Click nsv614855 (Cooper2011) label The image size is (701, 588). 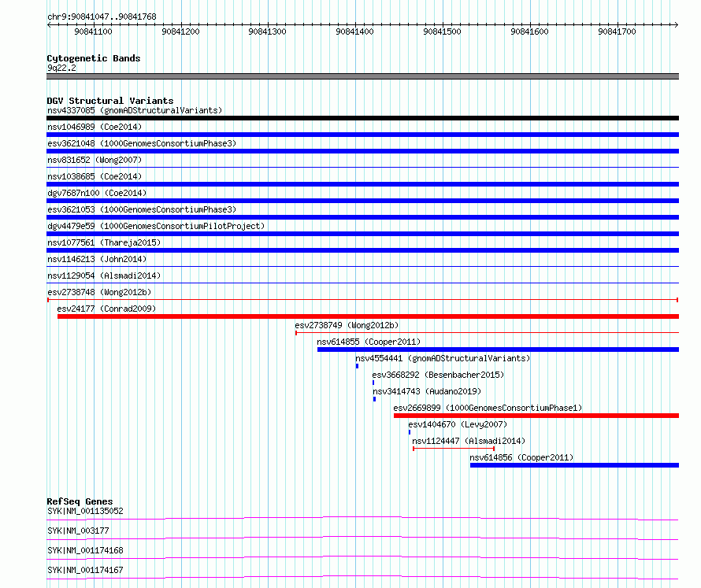(x=369, y=342)
